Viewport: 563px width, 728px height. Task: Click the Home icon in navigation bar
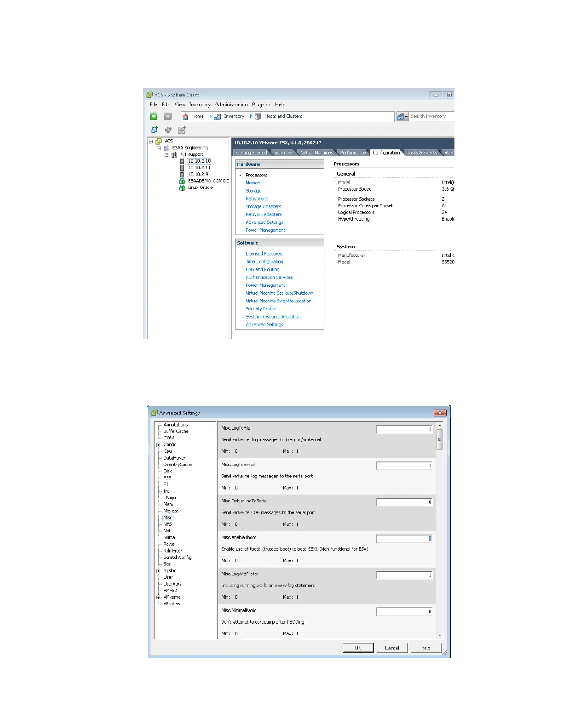[x=185, y=117]
